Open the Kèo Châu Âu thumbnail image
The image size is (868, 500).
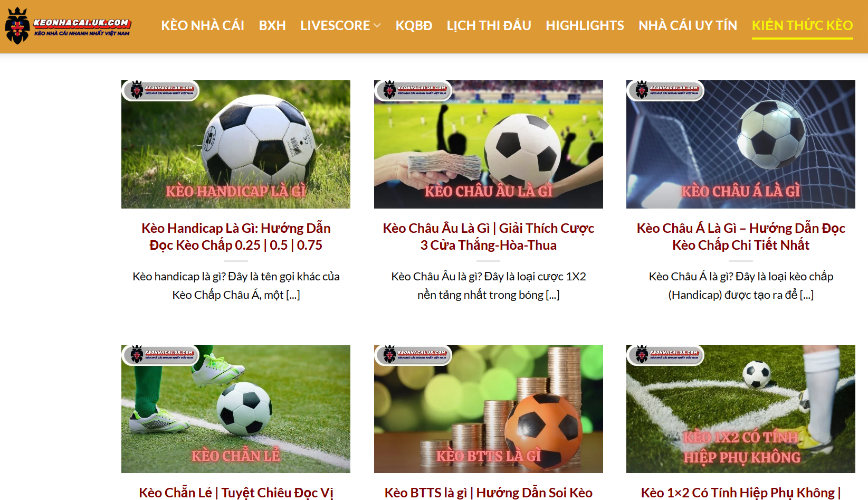(489, 144)
